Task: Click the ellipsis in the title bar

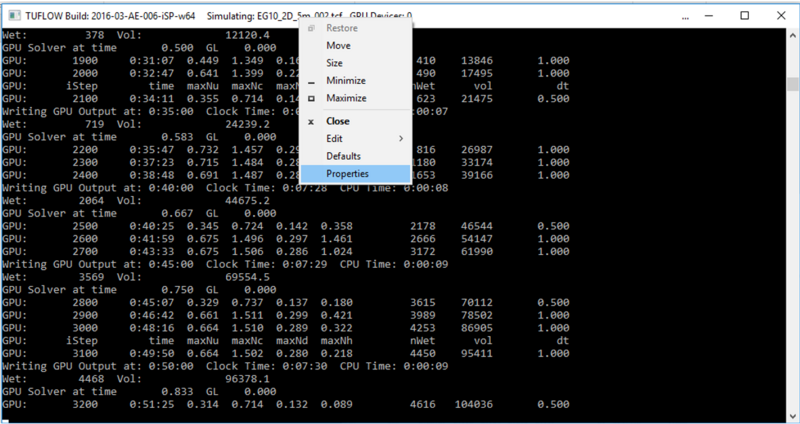Action: pos(685,18)
